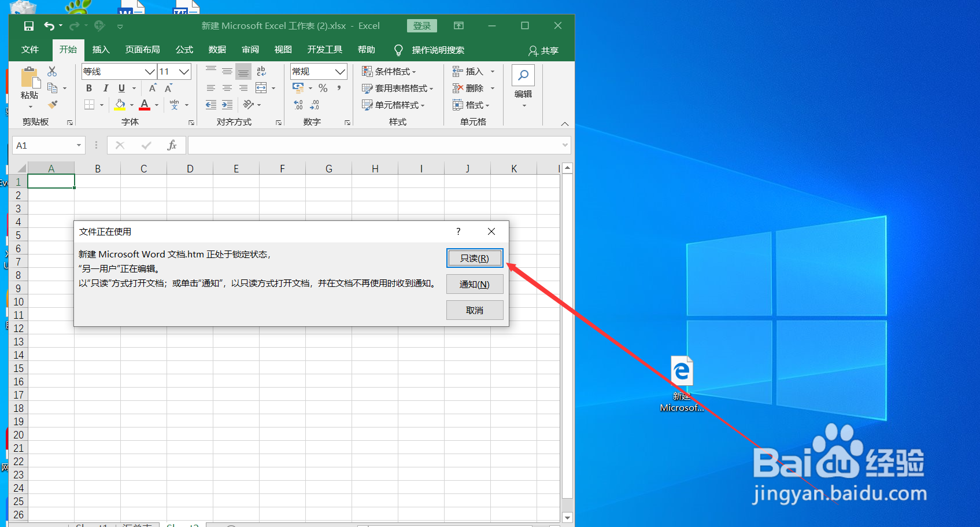This screenshot has height=527, width=980.
Task: Apply underline formatting
Action: [120, 88]
